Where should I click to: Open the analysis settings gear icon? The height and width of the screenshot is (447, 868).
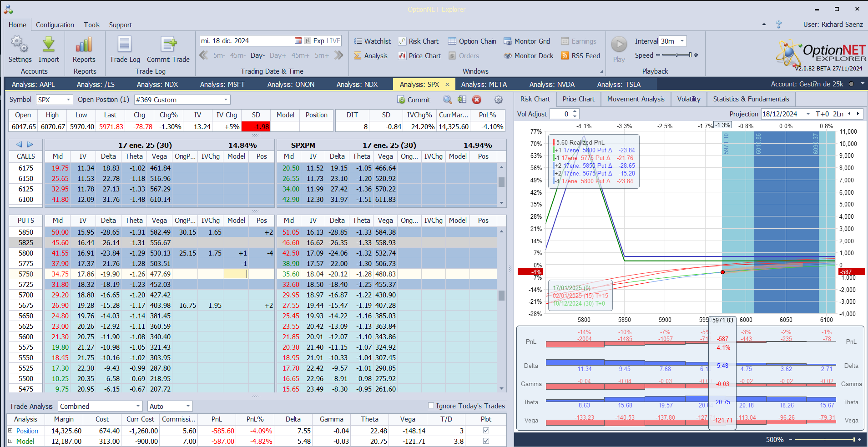point(499,100)
